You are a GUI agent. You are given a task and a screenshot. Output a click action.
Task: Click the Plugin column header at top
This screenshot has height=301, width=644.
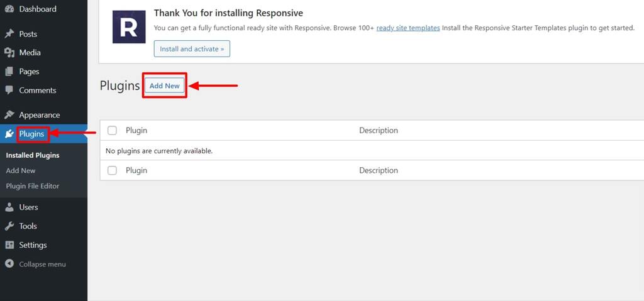(136, 131)
